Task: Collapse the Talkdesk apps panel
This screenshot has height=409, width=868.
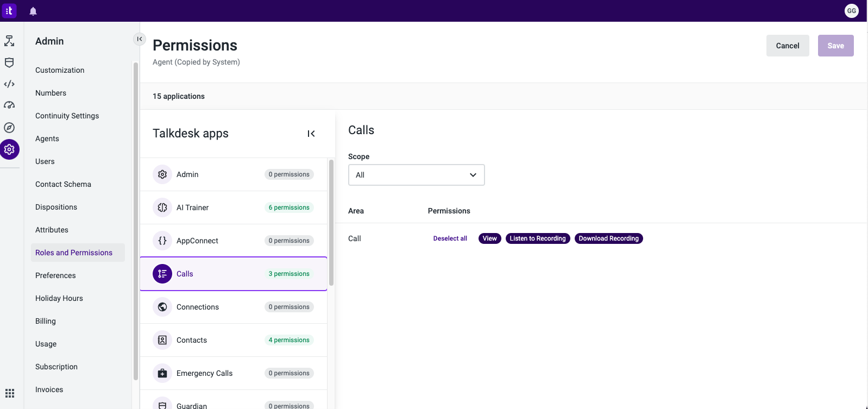Action: 311,134
